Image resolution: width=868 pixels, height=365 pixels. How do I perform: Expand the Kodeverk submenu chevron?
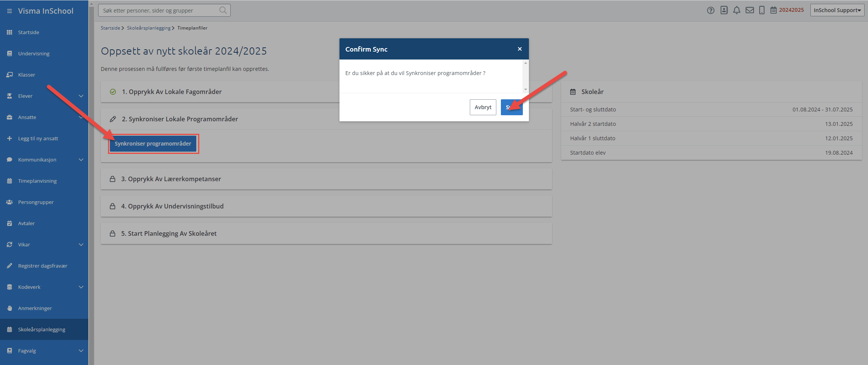(x=81, y=287)
